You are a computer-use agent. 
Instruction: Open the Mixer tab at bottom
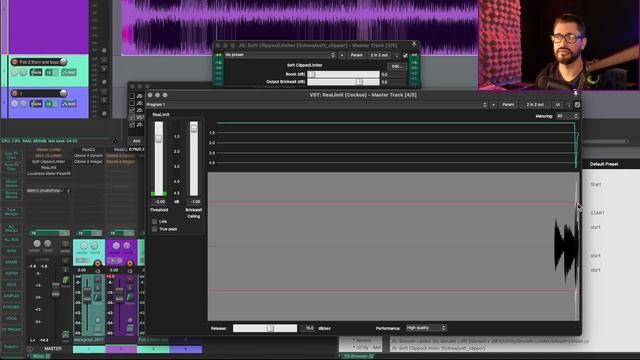tap(39, 356)
